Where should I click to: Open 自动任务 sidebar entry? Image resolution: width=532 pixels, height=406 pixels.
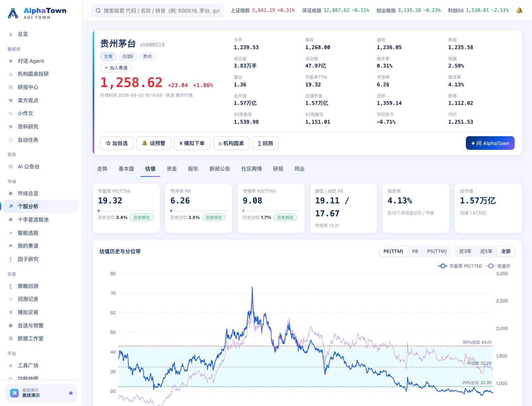[x=41, y=140]
